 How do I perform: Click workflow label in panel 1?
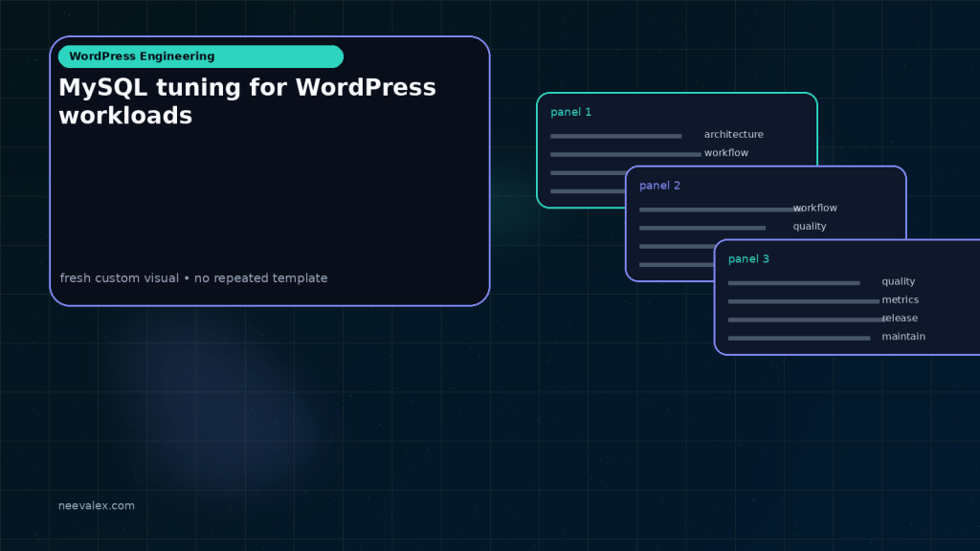[x=726, y=152]
